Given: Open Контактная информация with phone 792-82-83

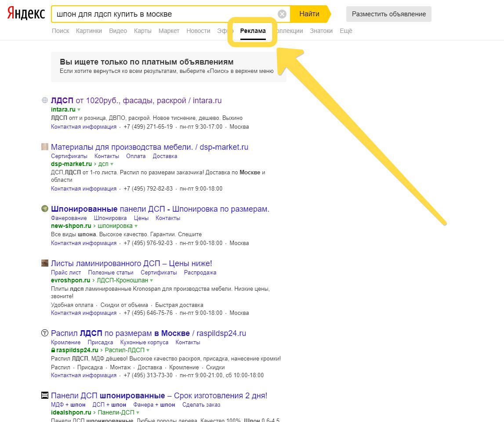Looking at the screenshot, I should [83, 188].
